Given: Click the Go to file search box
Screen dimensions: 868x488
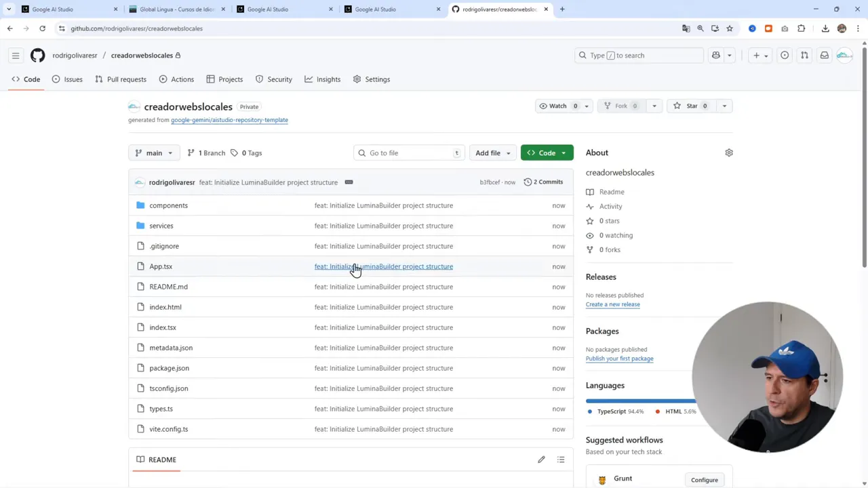Looking at the screenshot, I should (x=407, y=152).
